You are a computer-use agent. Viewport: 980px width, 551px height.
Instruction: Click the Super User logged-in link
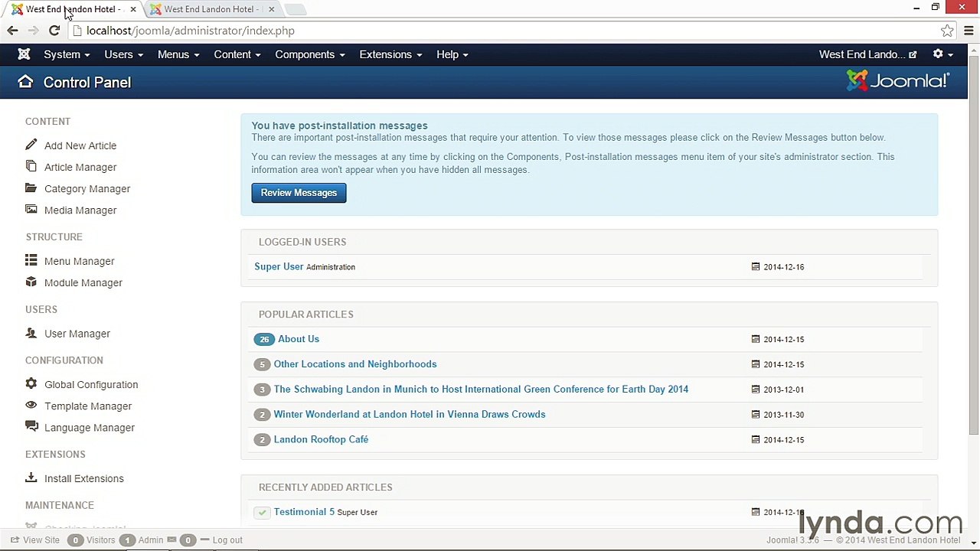tap(279, 266)
